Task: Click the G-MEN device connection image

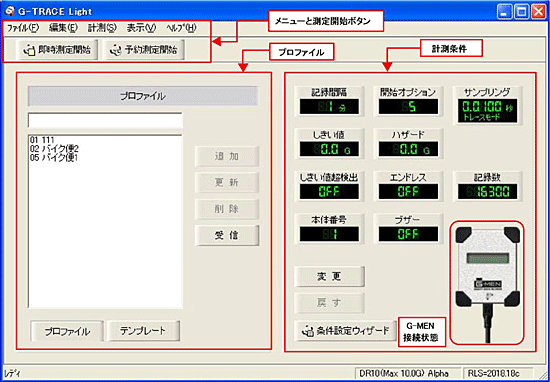Action: tap(487, 282)
